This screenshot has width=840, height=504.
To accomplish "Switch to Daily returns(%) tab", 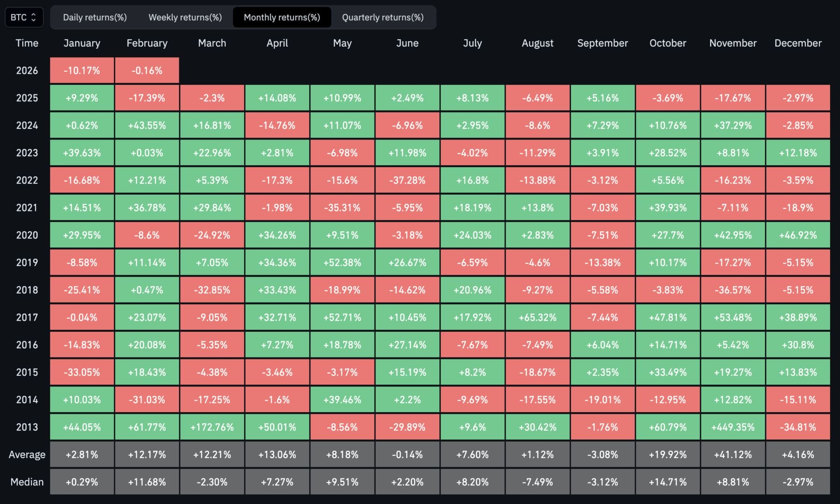I will [x=95, y=17].
